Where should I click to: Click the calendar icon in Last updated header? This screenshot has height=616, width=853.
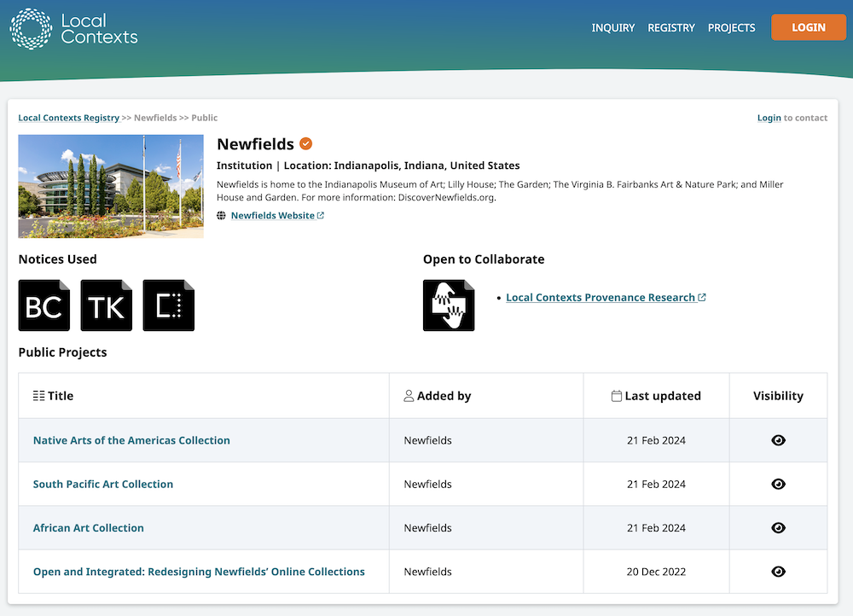pyautogui.click(x=617, y=396)
